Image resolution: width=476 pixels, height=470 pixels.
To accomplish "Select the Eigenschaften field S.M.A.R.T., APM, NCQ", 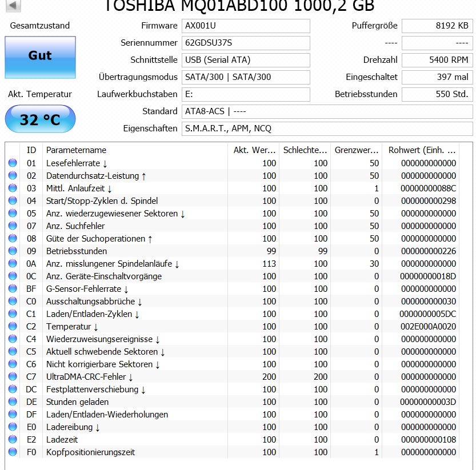I will coord(327,128).
